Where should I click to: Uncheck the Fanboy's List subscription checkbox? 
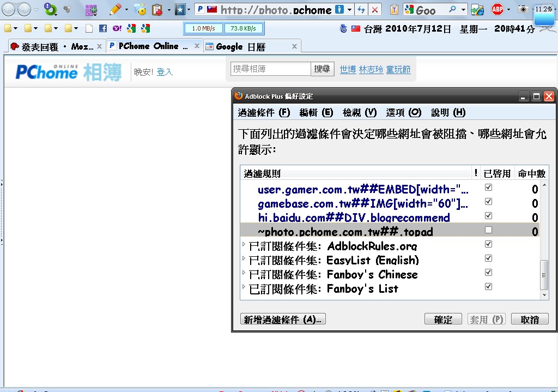point(488,287)
